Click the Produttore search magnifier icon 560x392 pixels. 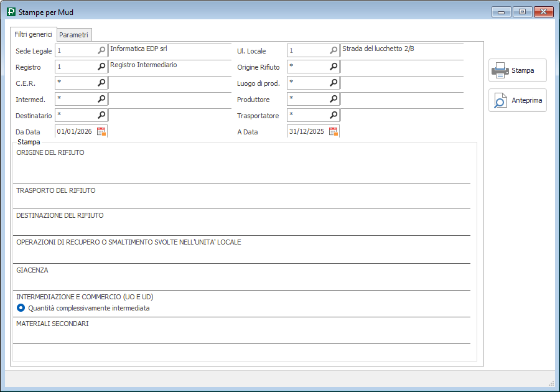click(334, 99)
